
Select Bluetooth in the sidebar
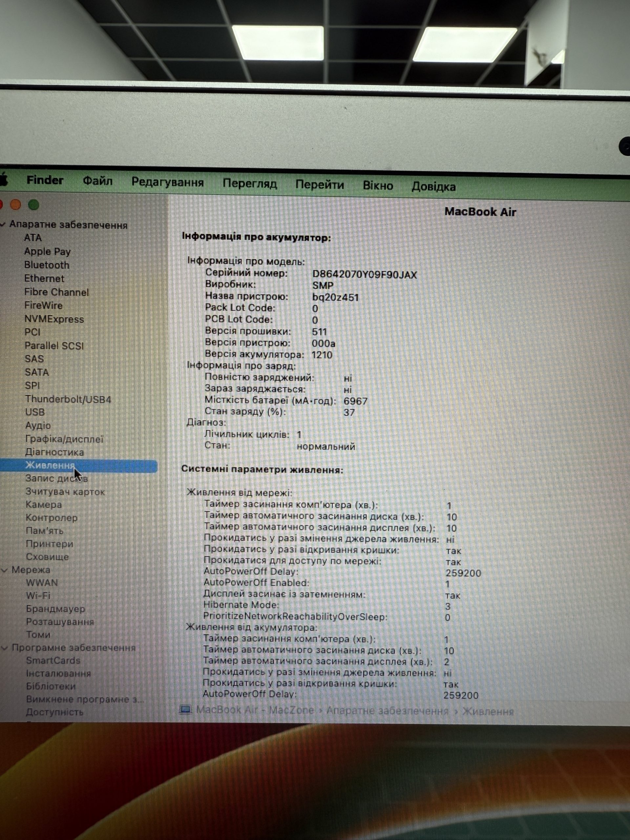pos(47,265)
